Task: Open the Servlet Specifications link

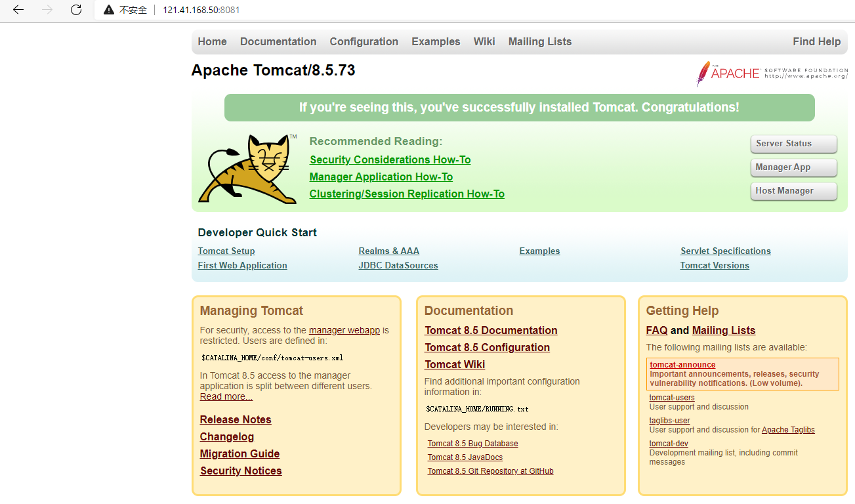Action: 726,251
